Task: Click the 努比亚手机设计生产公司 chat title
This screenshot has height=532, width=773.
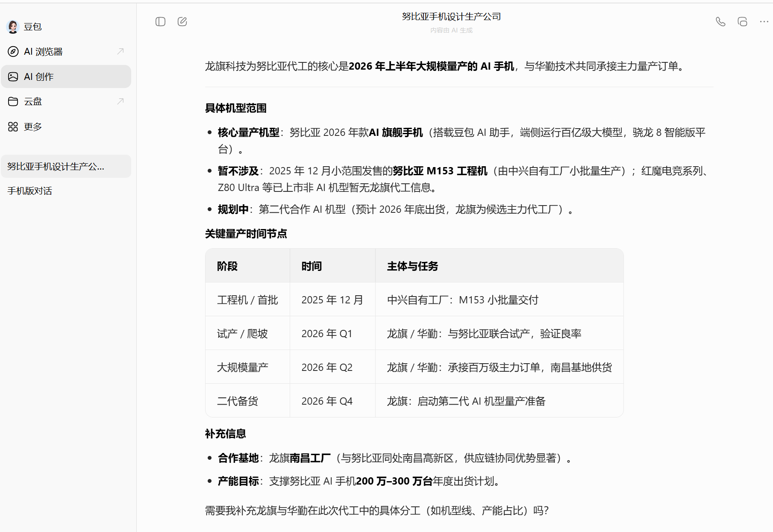Action: (451, 17)
